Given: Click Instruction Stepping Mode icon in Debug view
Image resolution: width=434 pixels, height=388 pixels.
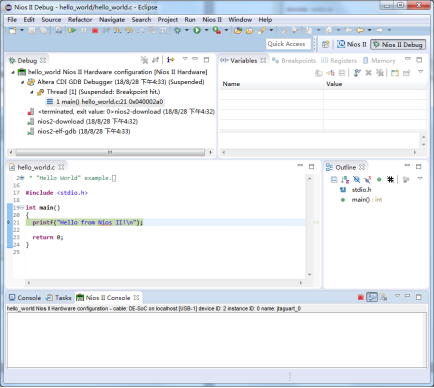Looking at the screenshot, I should [x=170, y=60].
